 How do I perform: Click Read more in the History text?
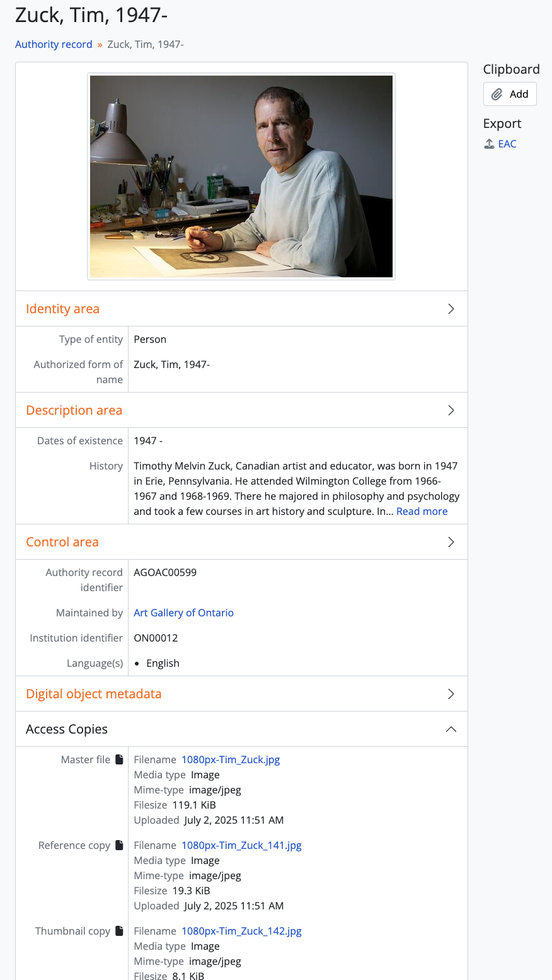[422, 511]
